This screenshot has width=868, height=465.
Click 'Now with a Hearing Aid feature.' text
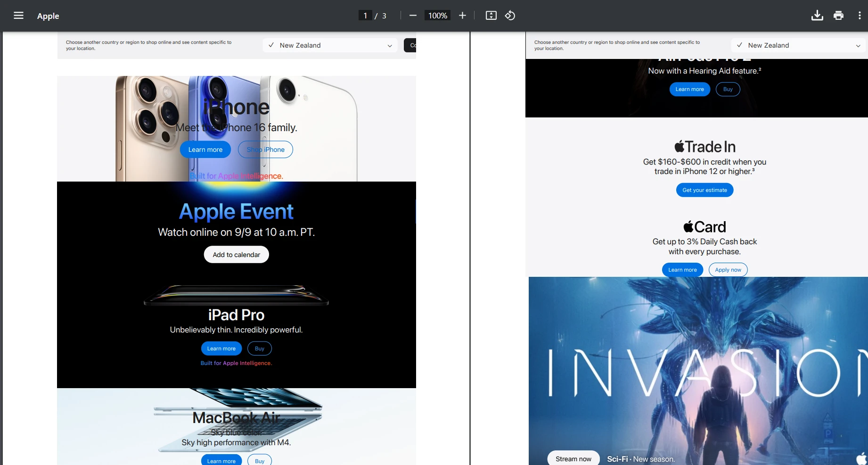[705, 71]
